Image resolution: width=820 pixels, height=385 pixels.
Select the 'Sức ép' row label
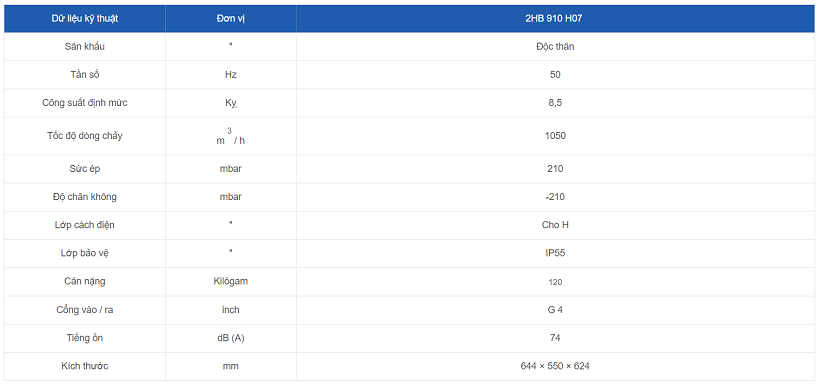[85, 169]
